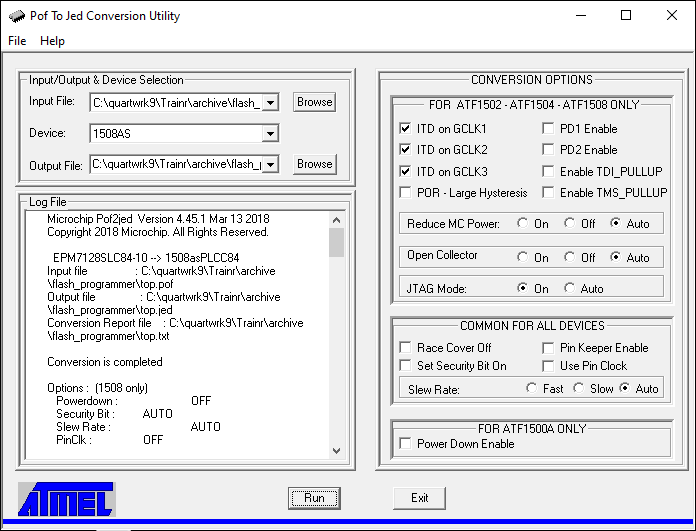The image size is (696, 531).
Task: Click the Log File scrollbar down arrow
Action: pyautogui.click(x=337, y=451)
